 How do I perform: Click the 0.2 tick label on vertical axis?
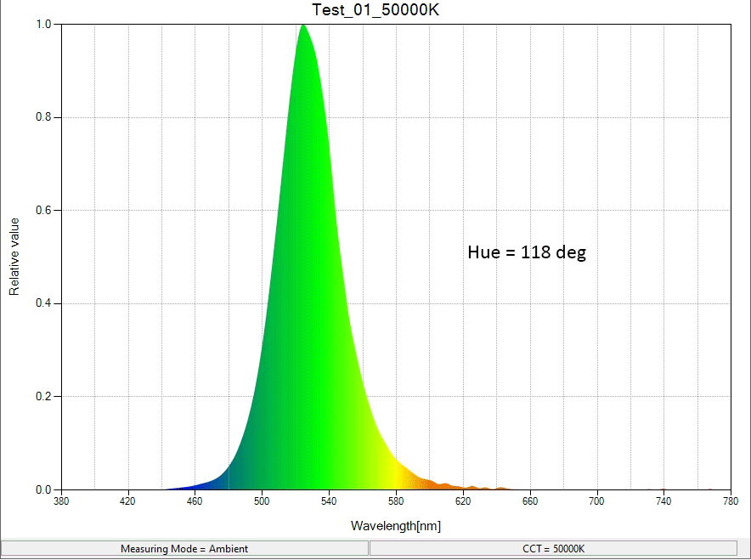[43, 397]
